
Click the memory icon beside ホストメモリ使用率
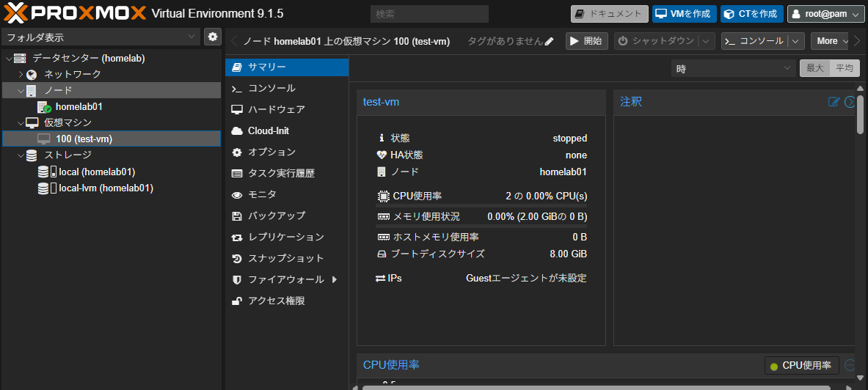(x=384, y=238)
